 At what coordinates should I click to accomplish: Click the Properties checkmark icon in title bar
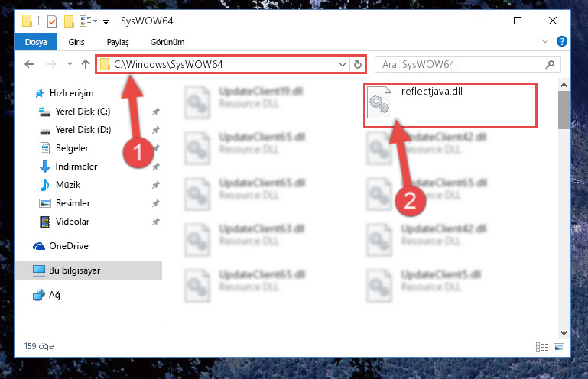point(52,21)
